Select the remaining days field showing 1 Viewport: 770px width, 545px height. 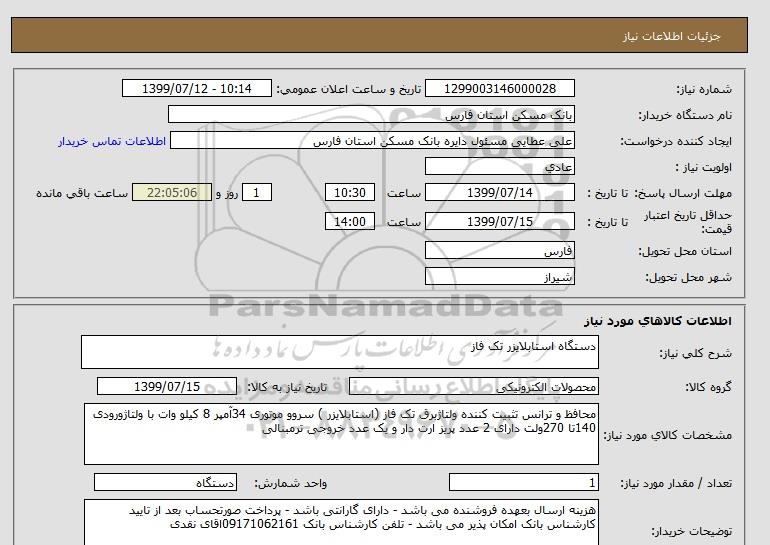point(257,193)
